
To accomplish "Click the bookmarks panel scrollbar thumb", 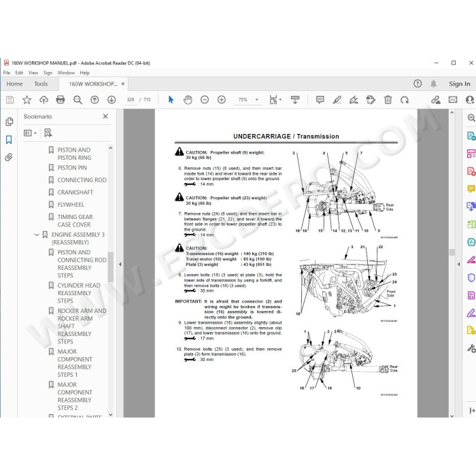I will (x=110, y=267).
